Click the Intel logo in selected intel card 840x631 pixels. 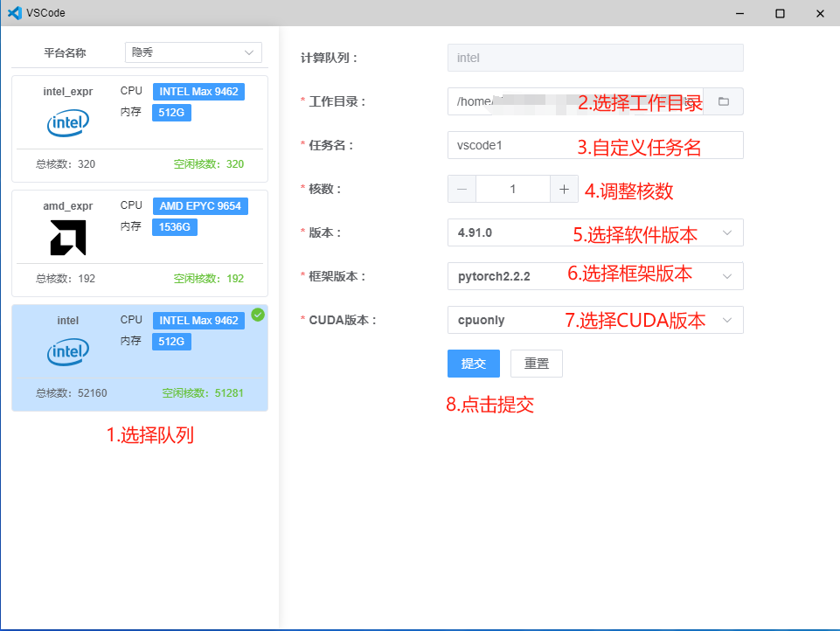[68, 352]
